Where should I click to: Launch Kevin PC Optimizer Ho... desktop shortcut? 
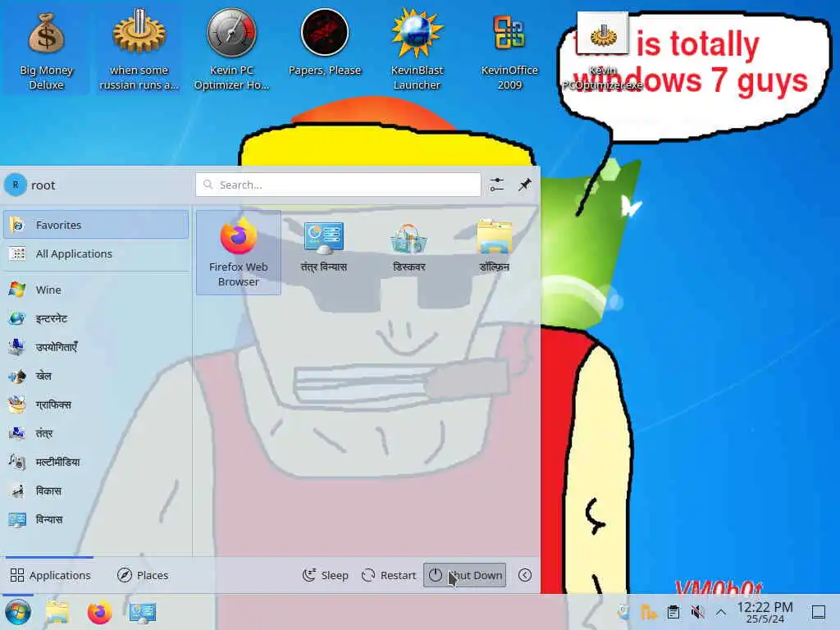coord(231,51)
